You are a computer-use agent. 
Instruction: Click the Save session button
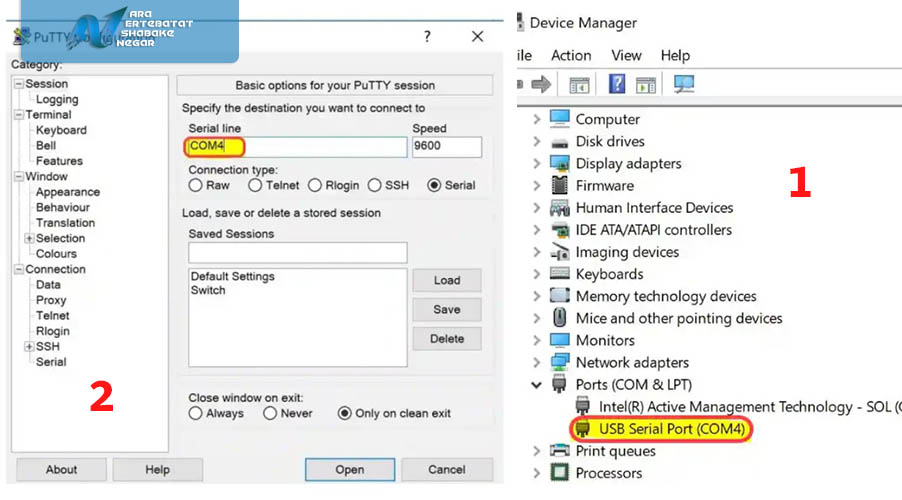(x=447, y=310)
